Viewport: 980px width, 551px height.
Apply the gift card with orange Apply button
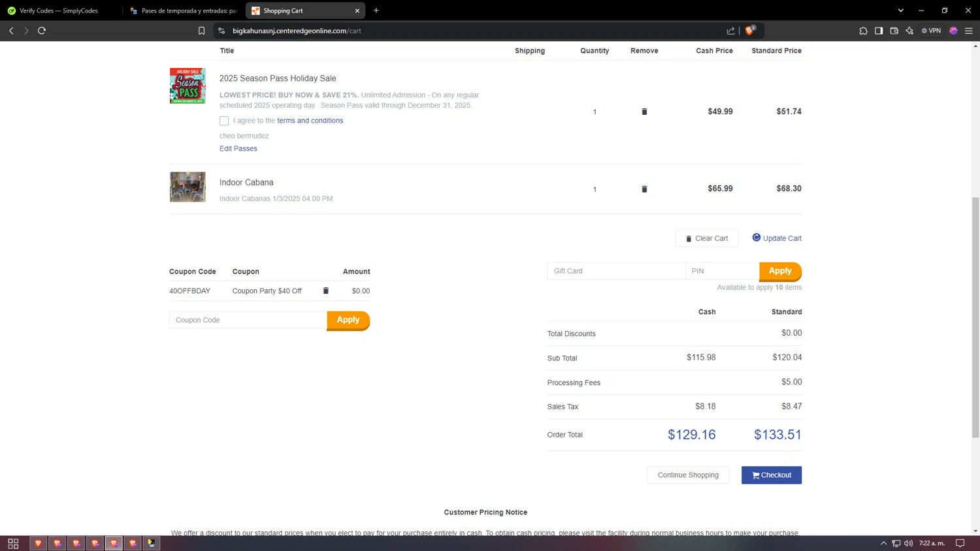[780, 271]
